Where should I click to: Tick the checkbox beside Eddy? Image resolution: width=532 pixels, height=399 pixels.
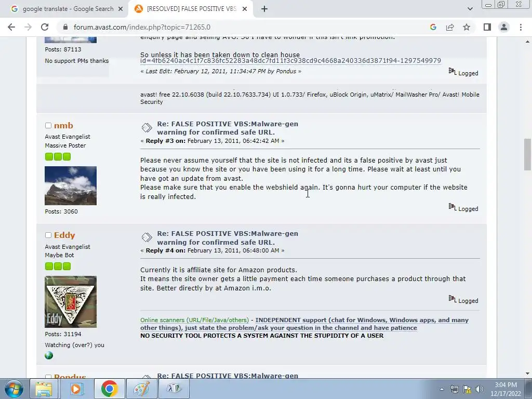point(48,235)
